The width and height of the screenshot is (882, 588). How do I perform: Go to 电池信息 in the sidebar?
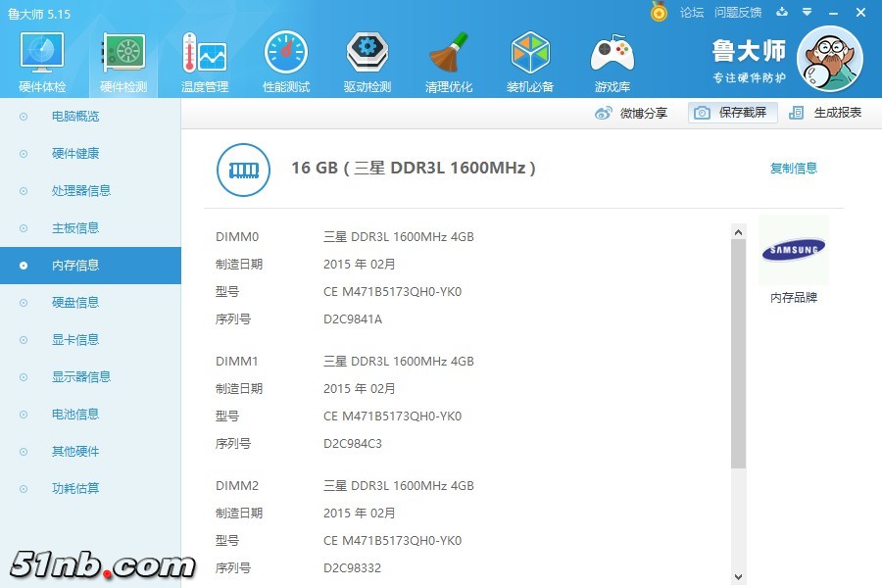click(x=75, y=415)
